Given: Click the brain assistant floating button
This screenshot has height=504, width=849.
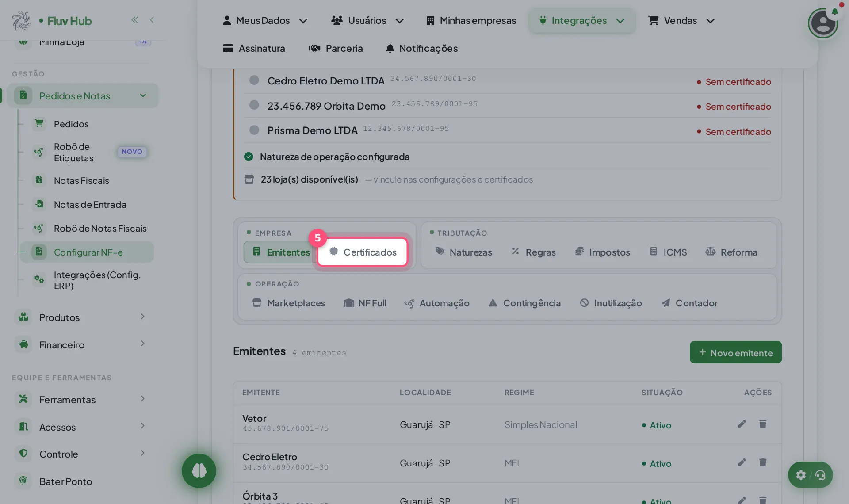Looking at the screenshot, I should click(199, 471).
